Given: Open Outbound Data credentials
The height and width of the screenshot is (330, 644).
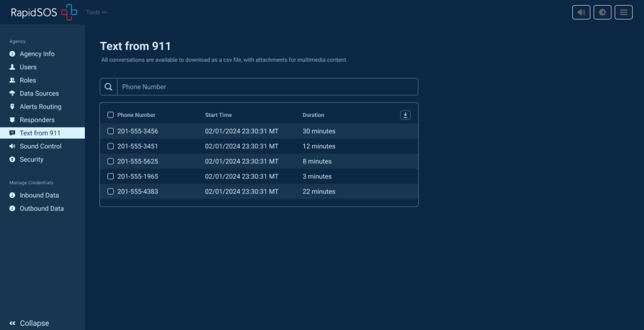Looking at the screenshot, I should click(x=42, y=209).
